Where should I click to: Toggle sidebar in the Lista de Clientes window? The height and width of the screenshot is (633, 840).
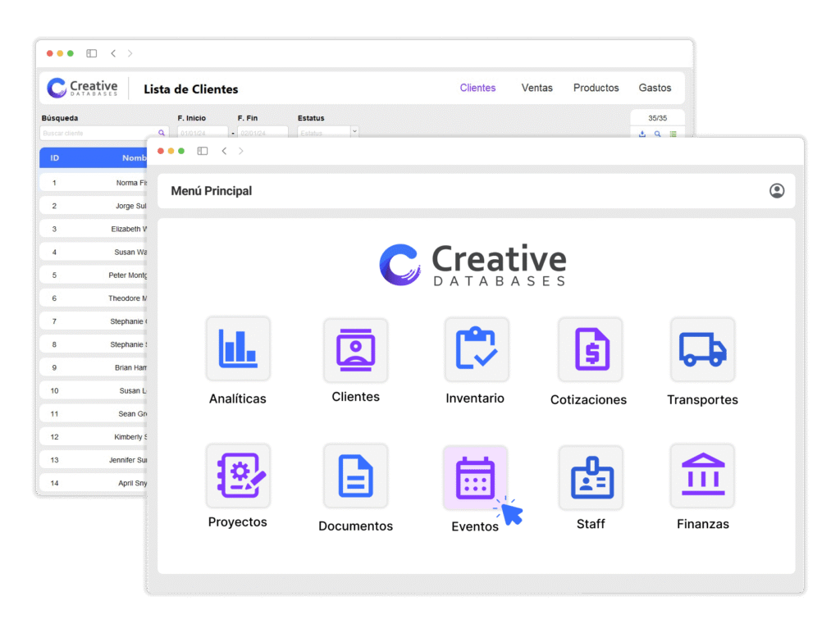(92, 53)
